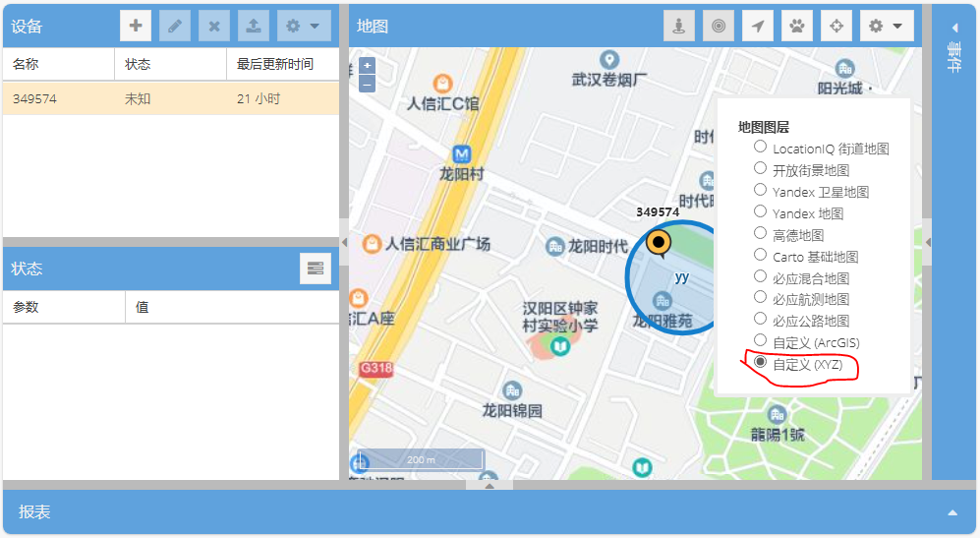Screen dimensions: 980x538
Task: Click the 地图 panel title
Action: [373, 27]
